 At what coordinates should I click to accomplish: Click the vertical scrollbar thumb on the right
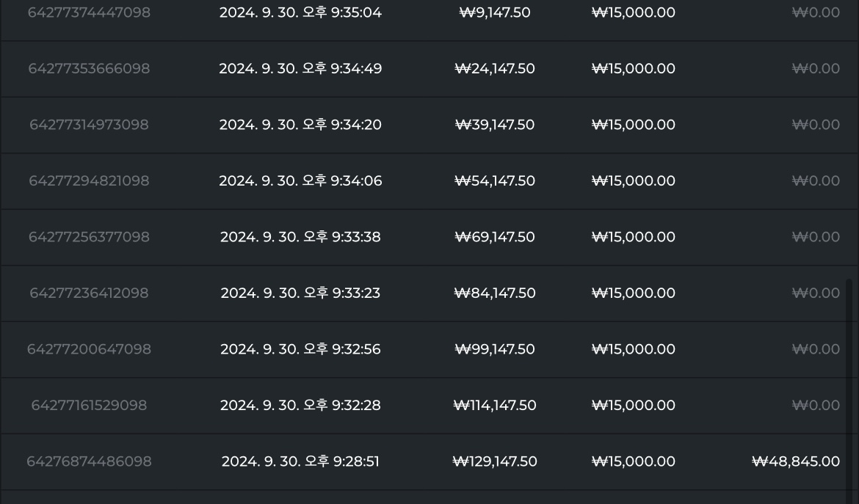pos(849,391)
